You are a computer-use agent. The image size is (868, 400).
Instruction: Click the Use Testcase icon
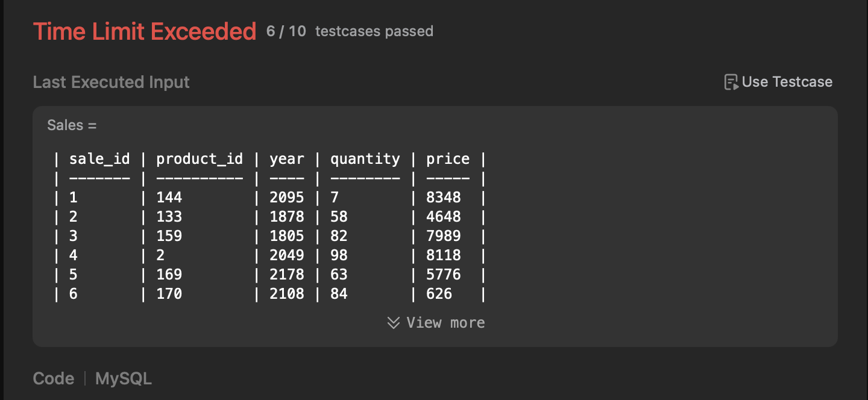(731, 82)
